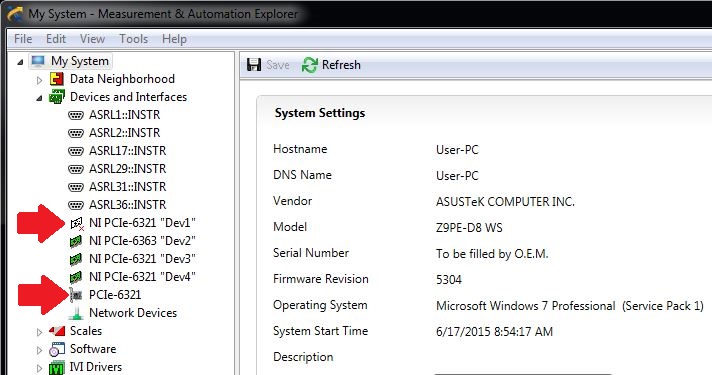The image size is (712, 375).
Task: Click the Vendor value ASUSTeK COMPUTER INC.
Action: coord(505,202)
